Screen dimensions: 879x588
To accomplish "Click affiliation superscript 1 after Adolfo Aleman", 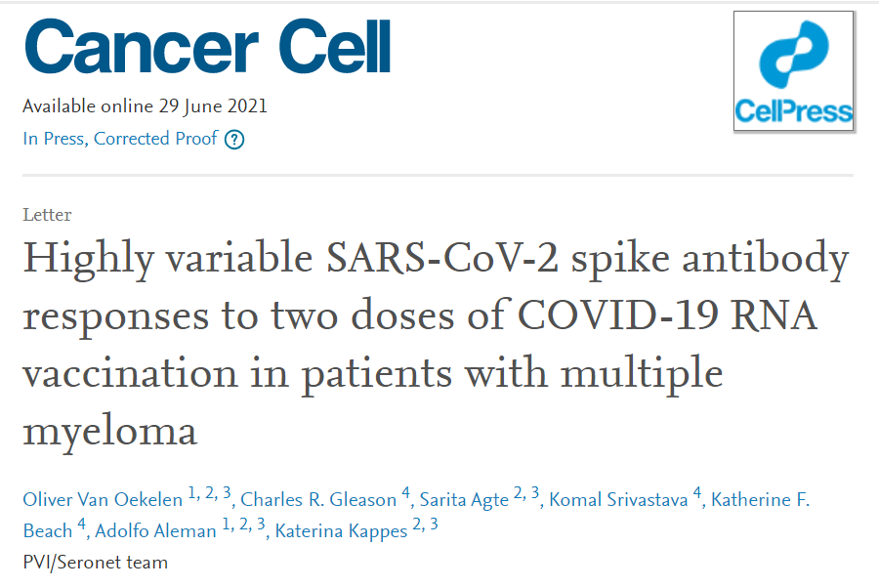I will tap(227, 525).
